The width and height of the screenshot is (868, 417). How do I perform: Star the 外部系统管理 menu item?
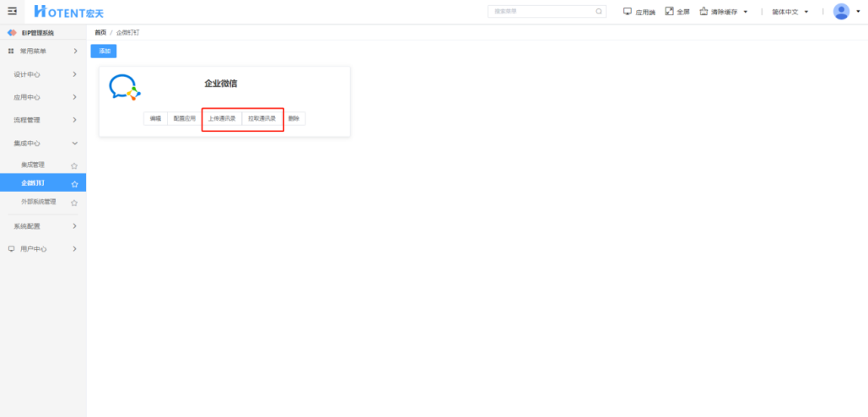tap(74, 203)
